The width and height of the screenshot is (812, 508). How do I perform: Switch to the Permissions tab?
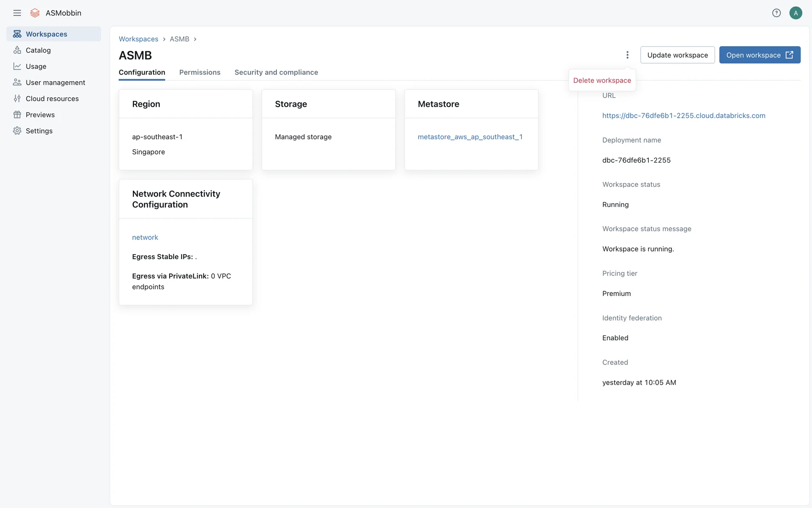200,72
